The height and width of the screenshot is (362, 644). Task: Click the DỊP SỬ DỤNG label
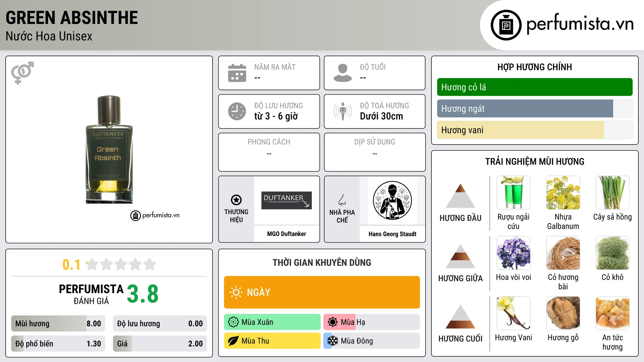coord(375,142)
